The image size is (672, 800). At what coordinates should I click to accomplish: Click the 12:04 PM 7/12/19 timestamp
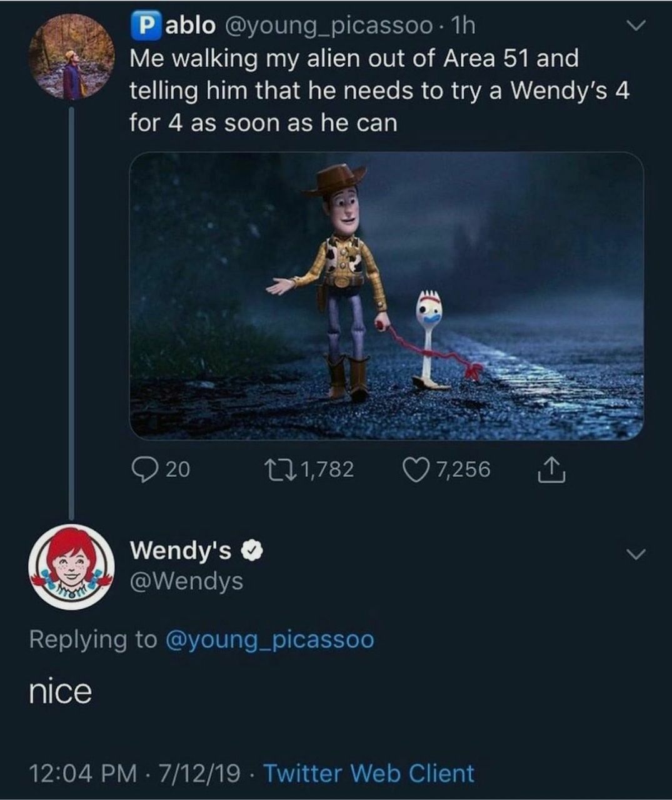click(x=134, y=774)
